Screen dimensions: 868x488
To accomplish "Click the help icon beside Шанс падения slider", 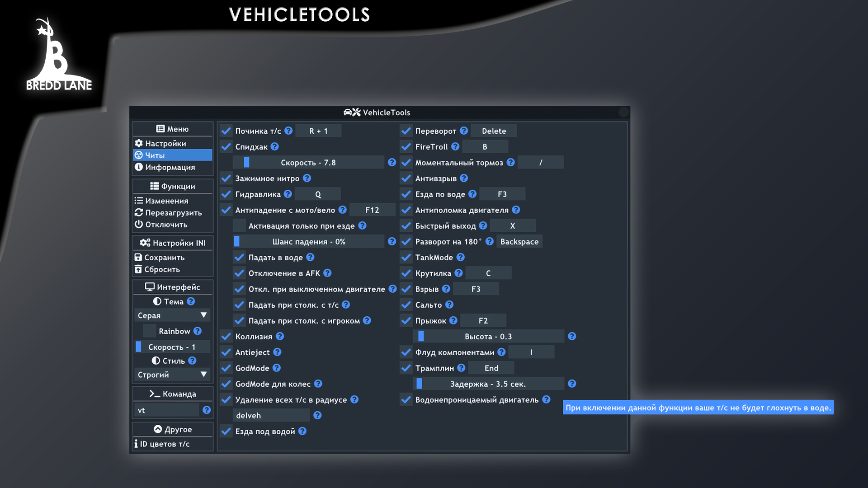I will [x=392, y=242].
